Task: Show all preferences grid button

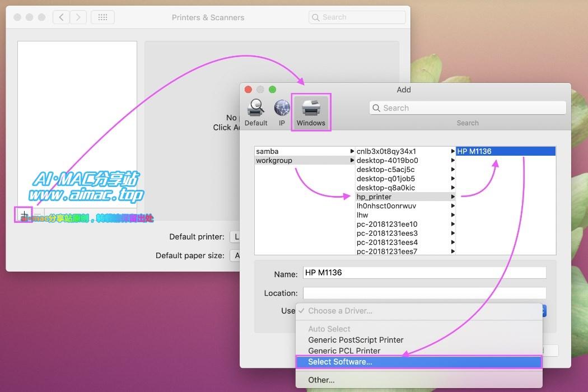Action: coord(102,17)
